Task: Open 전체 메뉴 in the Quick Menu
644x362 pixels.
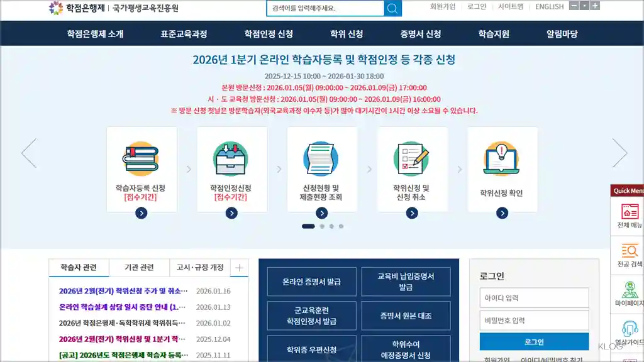Action: pos(628,217)
